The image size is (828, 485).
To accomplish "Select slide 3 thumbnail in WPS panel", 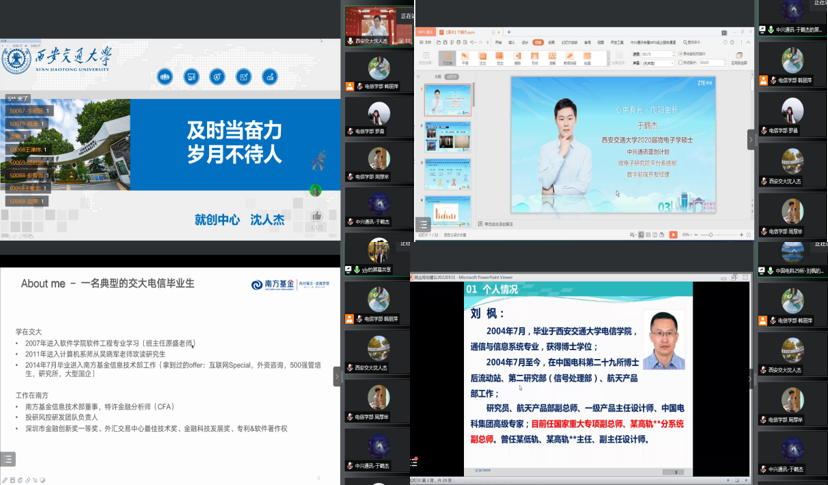I will (447, 174).
